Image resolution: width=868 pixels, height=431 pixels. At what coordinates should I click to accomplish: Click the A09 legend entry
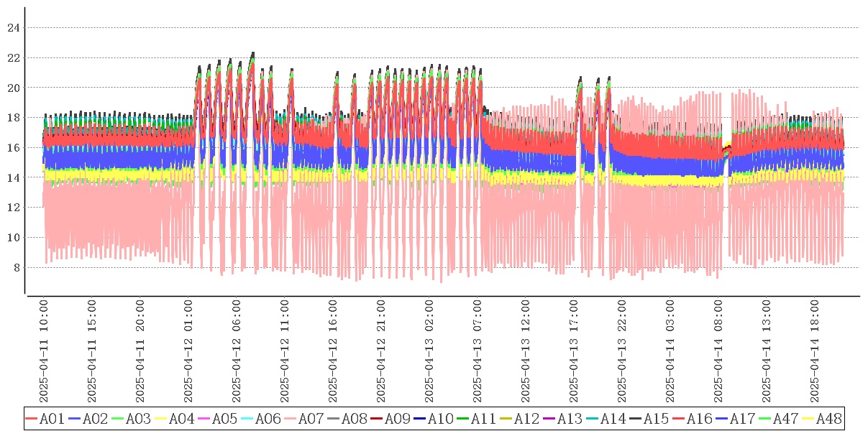397,419
